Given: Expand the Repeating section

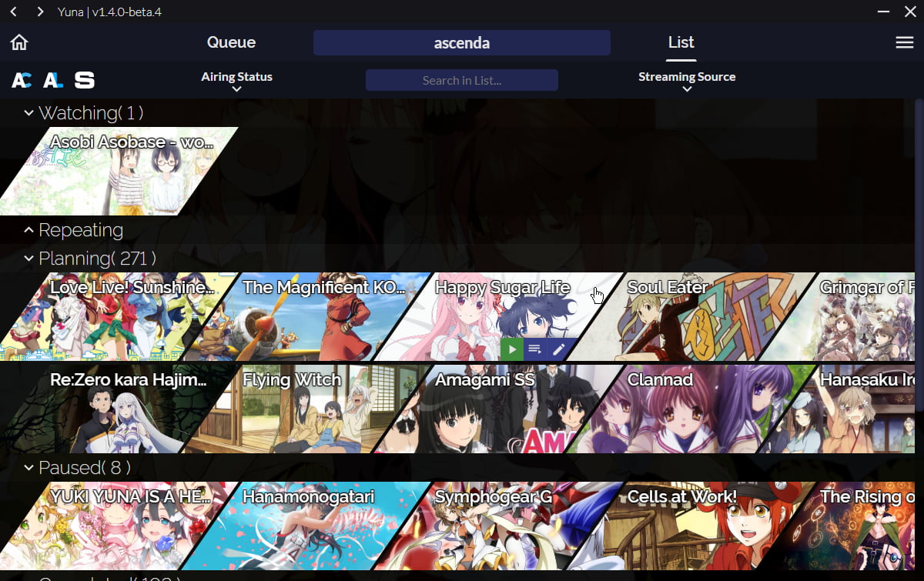Looking at the screenshot, I should 28,230.
